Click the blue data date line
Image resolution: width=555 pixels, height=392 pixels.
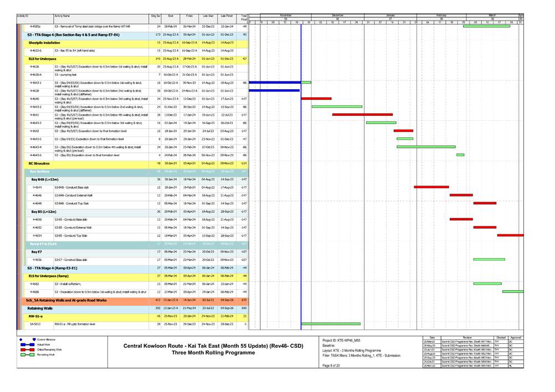301,221
